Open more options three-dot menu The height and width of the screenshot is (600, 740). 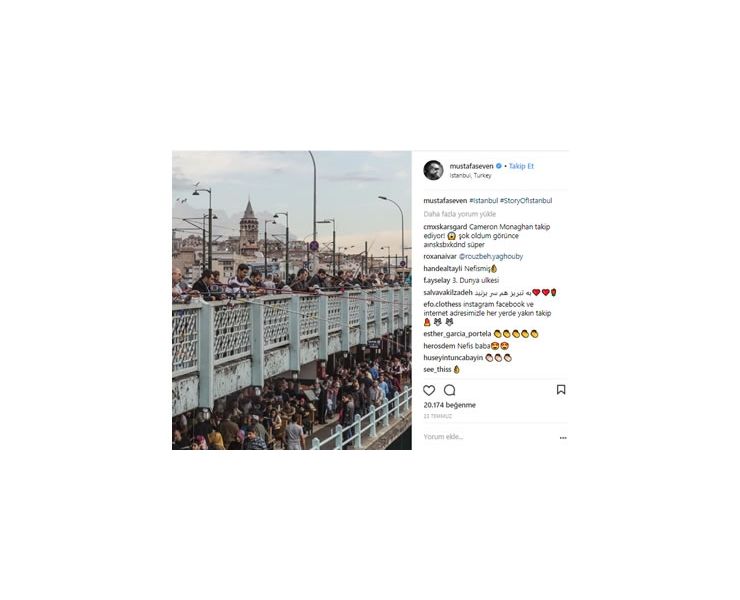[x=563, y=438]
